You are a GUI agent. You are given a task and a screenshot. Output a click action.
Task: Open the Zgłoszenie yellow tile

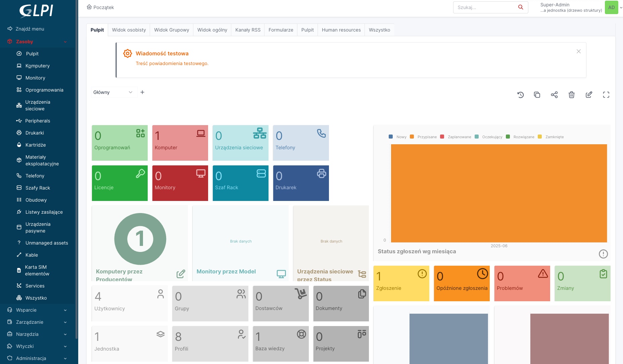click(401, 283)
